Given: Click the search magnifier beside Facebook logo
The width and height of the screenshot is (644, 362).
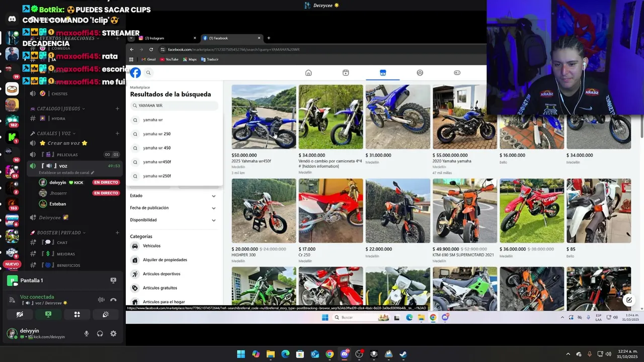Looking at the screenshot, I should click(x=148, y=73).
